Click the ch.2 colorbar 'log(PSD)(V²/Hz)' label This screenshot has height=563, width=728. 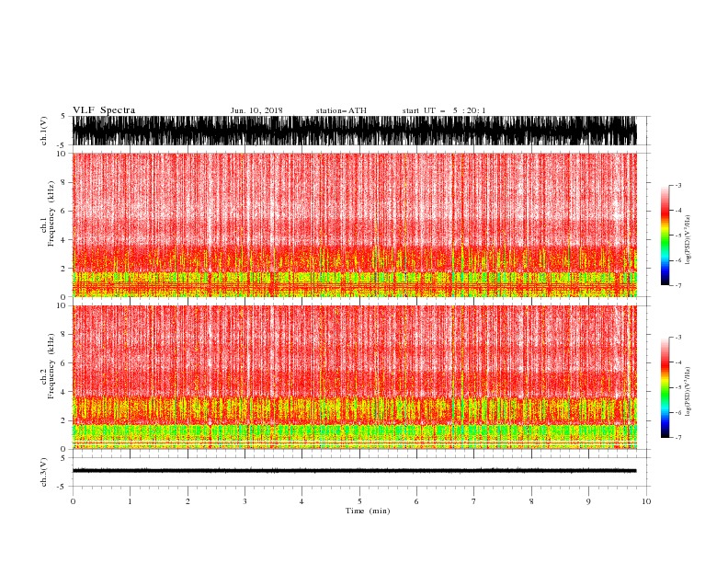tap(688, 392)
